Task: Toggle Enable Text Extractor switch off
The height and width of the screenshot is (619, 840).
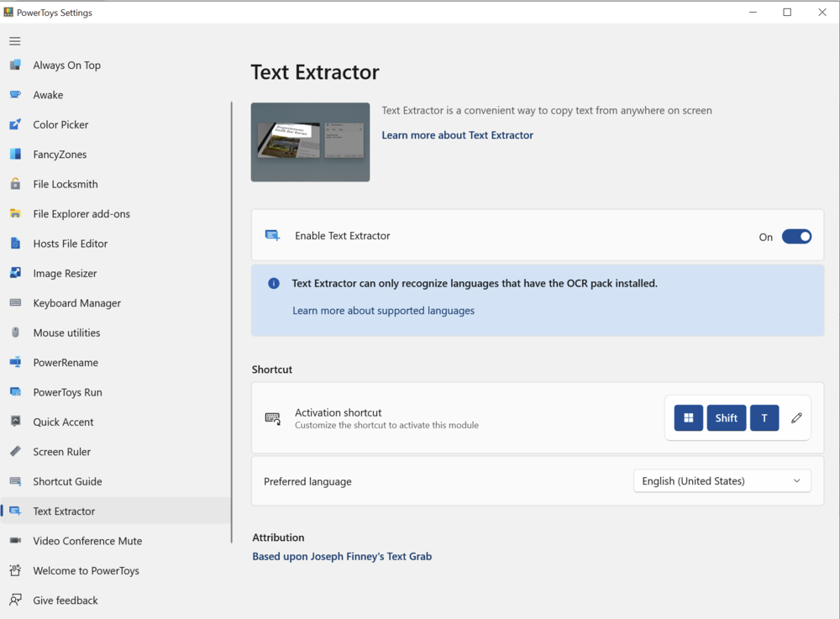Action: 796,237
